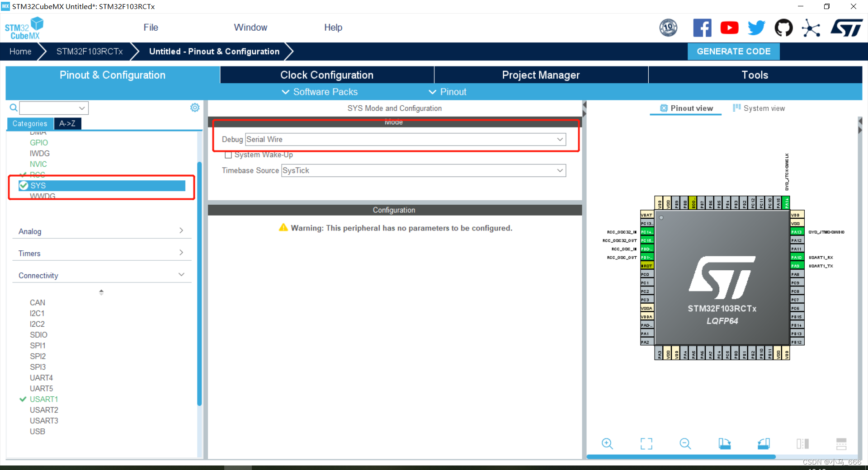This screenshot has height=470, width=868.
Task: Select SPI1 peripheral
Action: coord(38,346)
